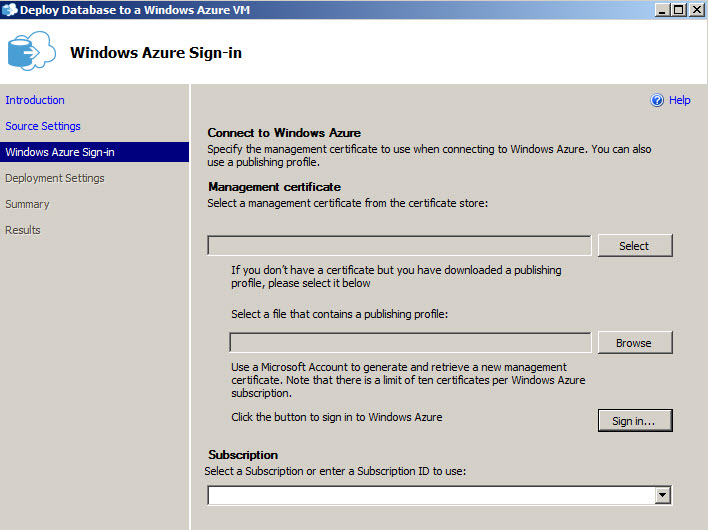Image resolution: width=708 pixels, height=530 pixels.
Task: Go to the Introduction page
Action: [x=35, y=100]
